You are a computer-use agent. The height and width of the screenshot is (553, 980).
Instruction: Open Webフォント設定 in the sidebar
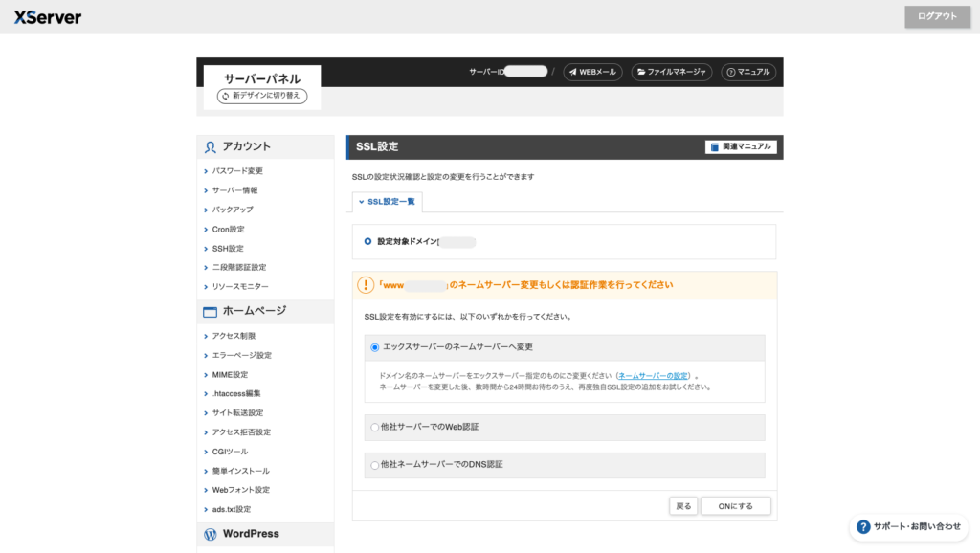pos(240,490)
